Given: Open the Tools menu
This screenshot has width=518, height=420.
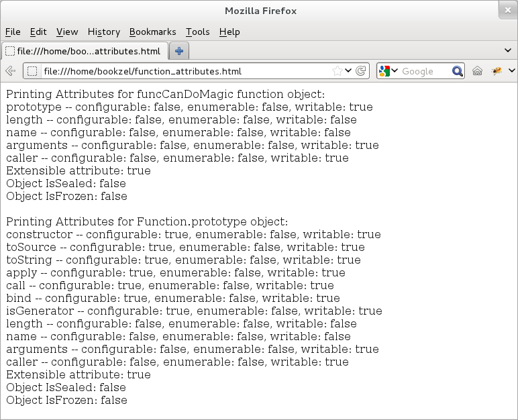Looking at the screenshot, I should (197, 32).
